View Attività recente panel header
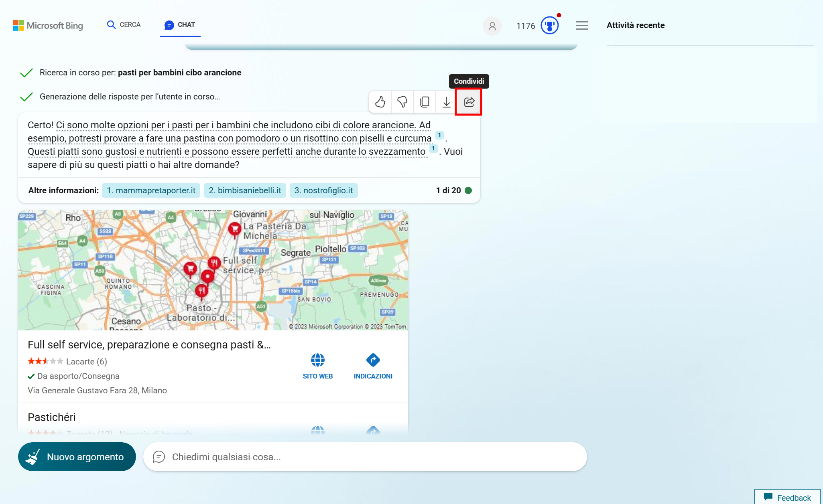The image size is (823, 504). click(635, 25)
